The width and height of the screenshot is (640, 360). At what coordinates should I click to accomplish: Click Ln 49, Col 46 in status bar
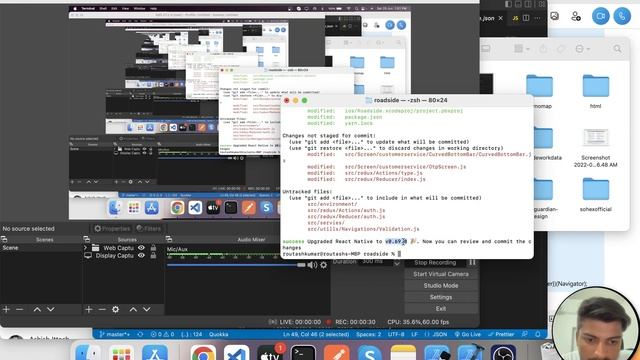coord(316,334)
